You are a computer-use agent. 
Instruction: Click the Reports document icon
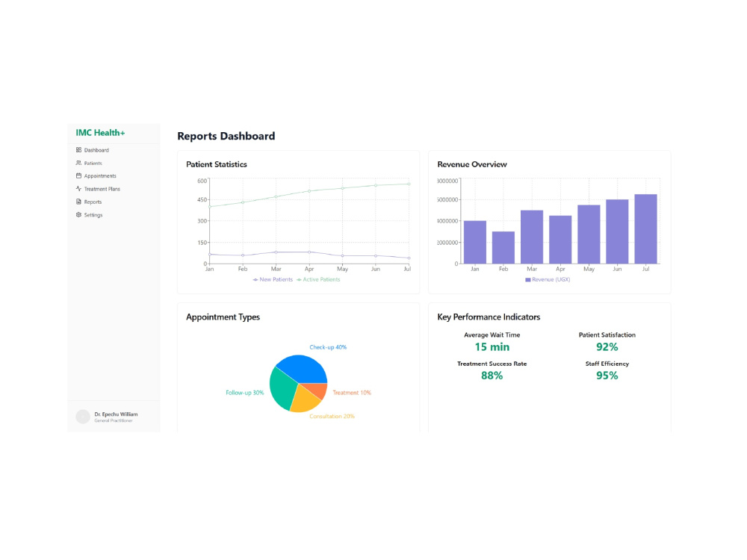tap(78, 202)
